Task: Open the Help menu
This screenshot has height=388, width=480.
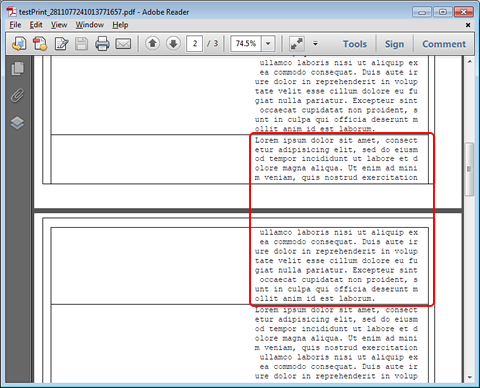Action: point(120,25)
